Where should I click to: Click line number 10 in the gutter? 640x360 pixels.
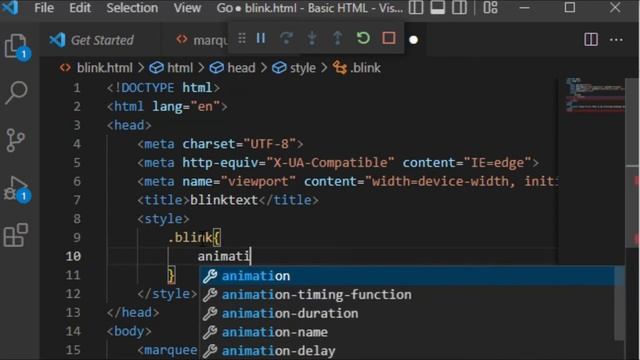(73, 256)
